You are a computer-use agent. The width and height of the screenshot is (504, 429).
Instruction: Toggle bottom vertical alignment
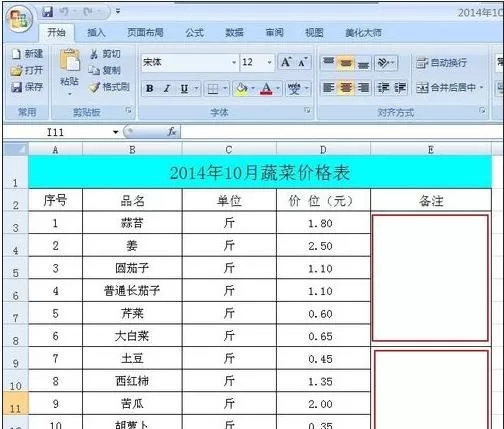363,62
